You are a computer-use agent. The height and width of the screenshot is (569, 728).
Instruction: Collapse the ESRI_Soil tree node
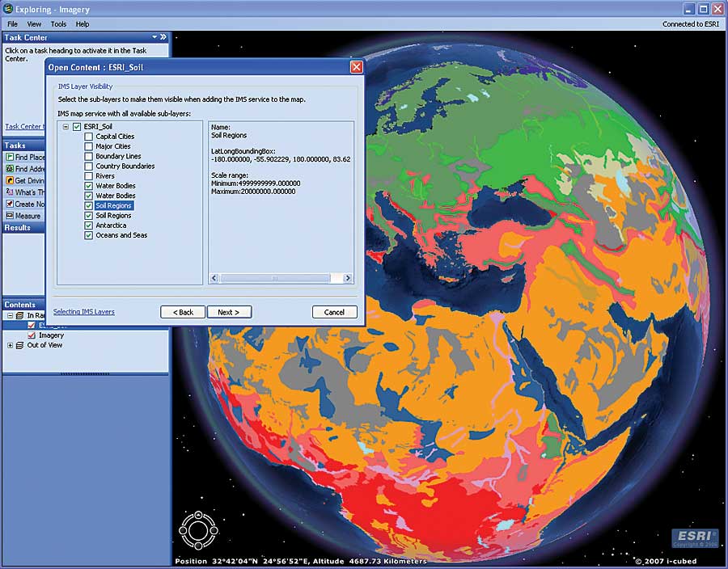click(66, 127)
